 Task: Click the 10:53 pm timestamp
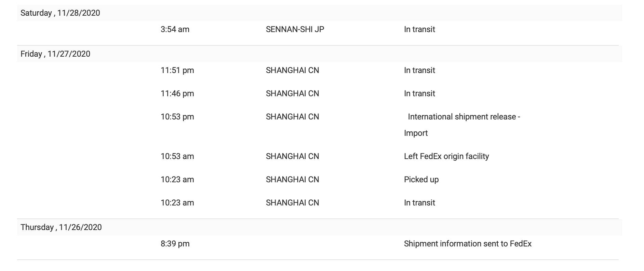177,117
